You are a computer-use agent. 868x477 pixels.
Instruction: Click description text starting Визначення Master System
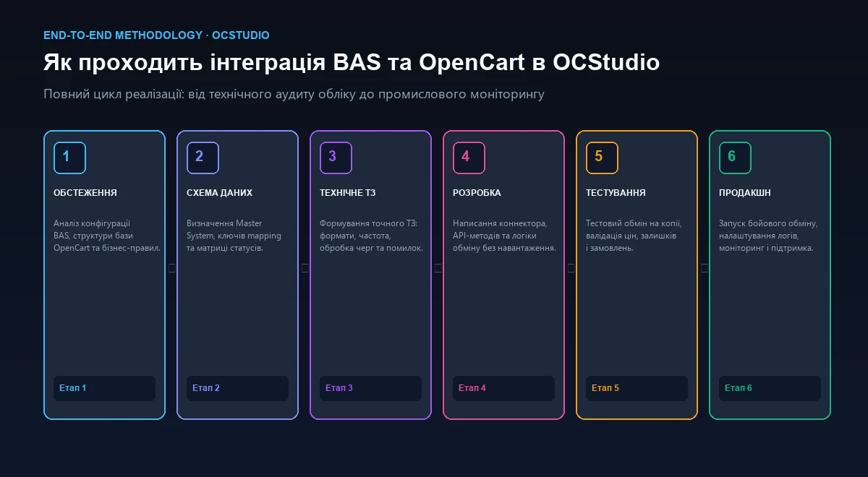coord(234,236)
